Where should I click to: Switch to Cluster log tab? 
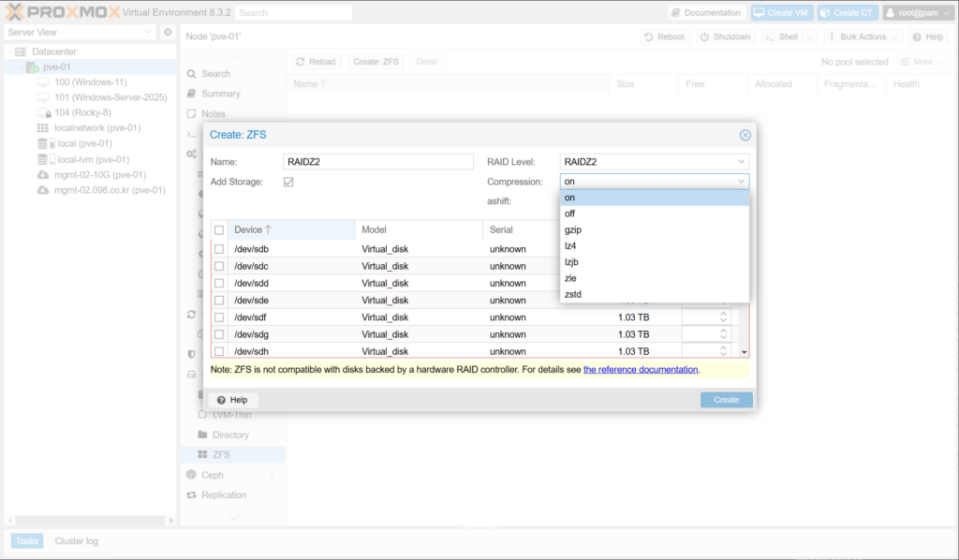tap(76, 541)
